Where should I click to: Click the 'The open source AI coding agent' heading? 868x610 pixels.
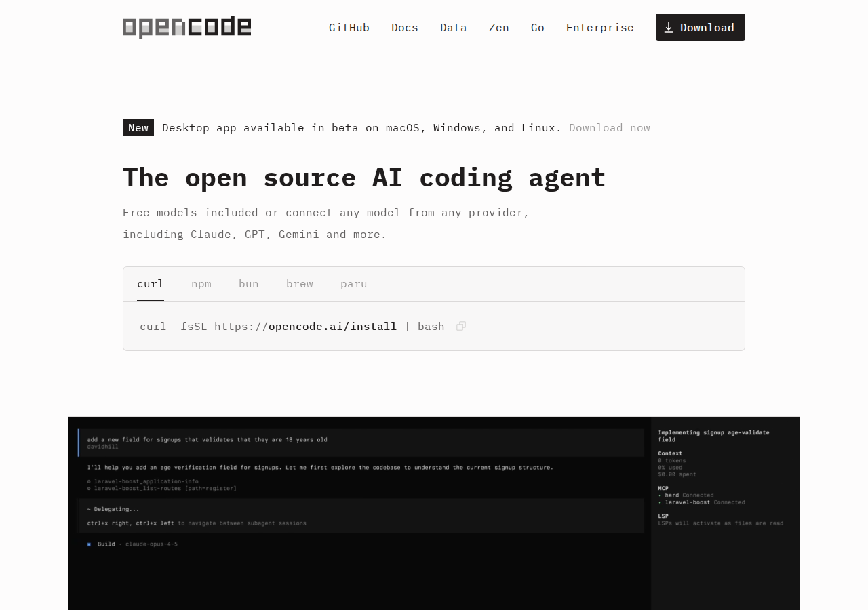coord(364,178)
